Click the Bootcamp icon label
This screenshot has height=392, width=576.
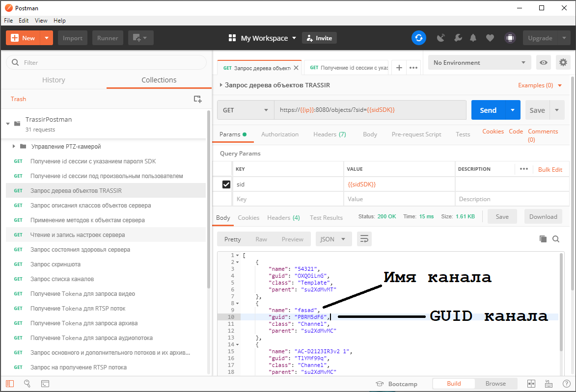tap(396, 384)
